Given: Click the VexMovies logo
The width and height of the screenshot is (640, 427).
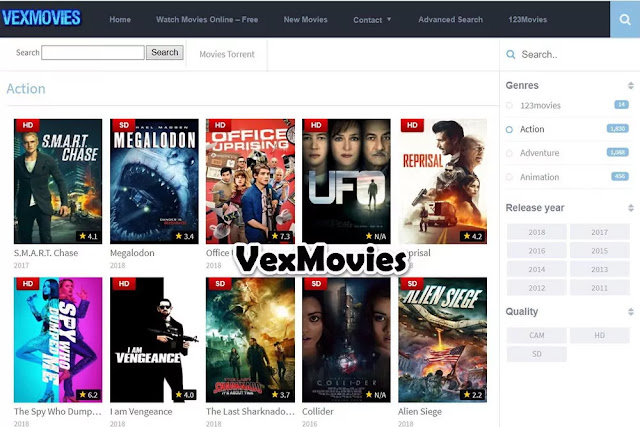Looking at the screenshot, I should pos(41,18).
